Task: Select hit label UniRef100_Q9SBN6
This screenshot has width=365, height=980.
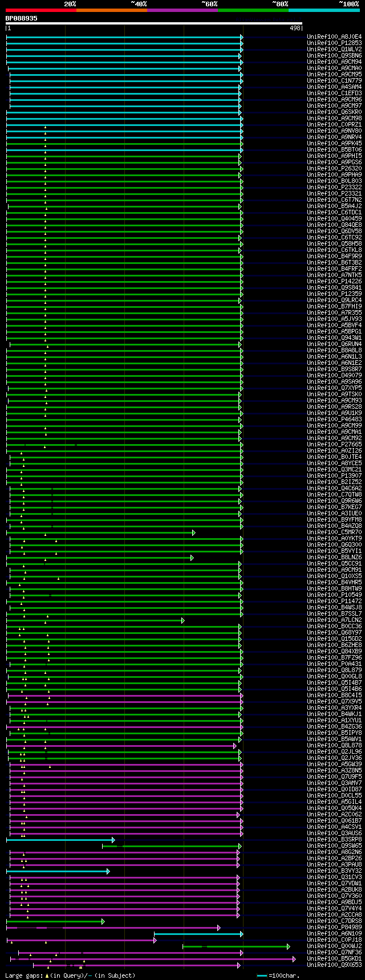Action: 334,55
